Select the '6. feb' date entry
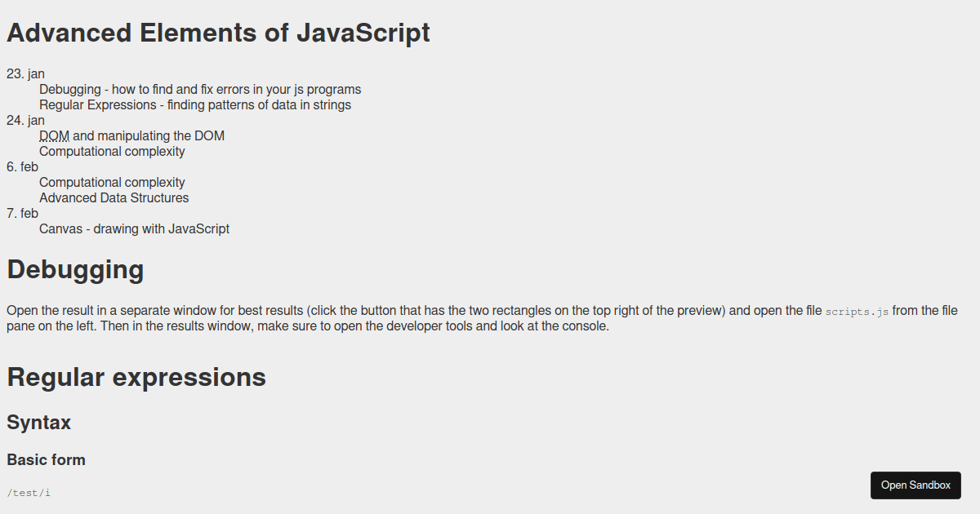 click(22, 167)
